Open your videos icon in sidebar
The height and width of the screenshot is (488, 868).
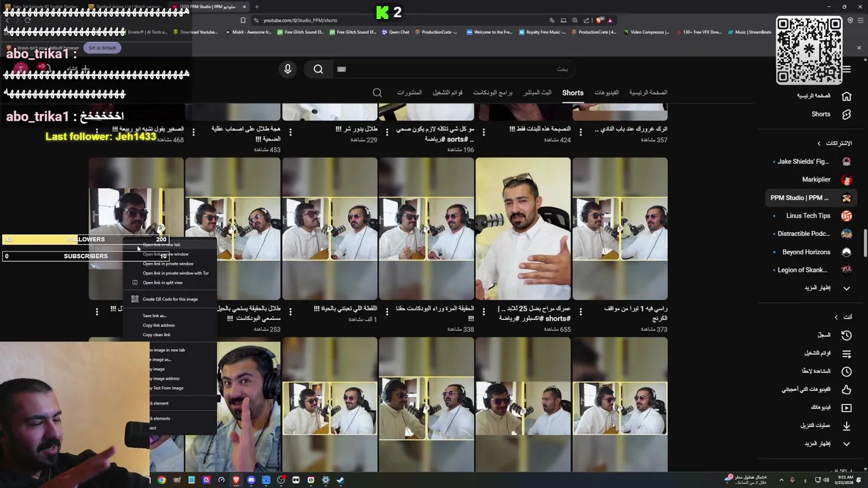click(846, 407)
